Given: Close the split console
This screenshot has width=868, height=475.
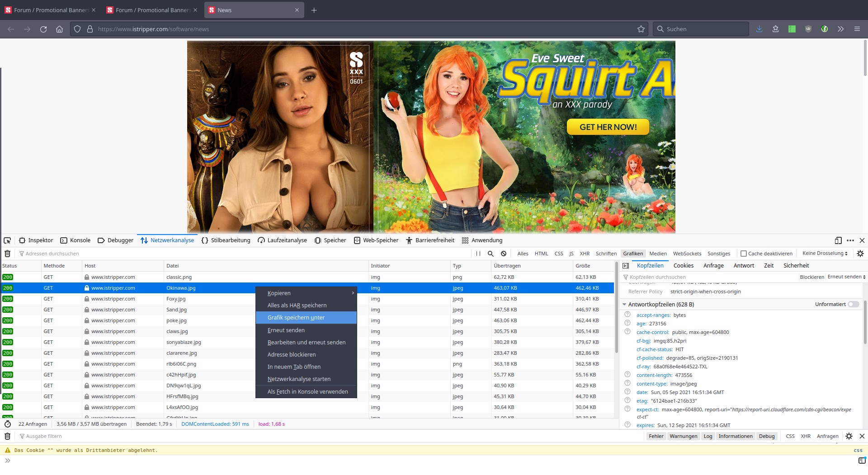Looking at the screenshot, I should [862, 436].
